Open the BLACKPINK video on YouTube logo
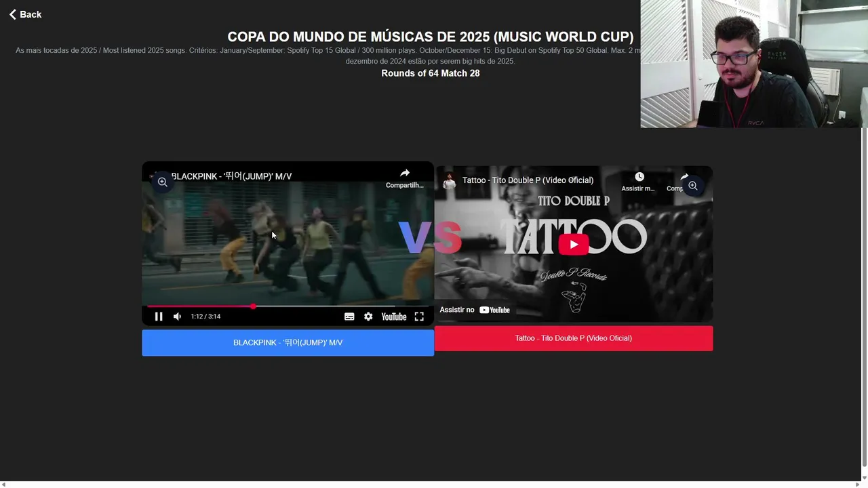Viewport: 868px width, 488px height. tap(394, 317)
